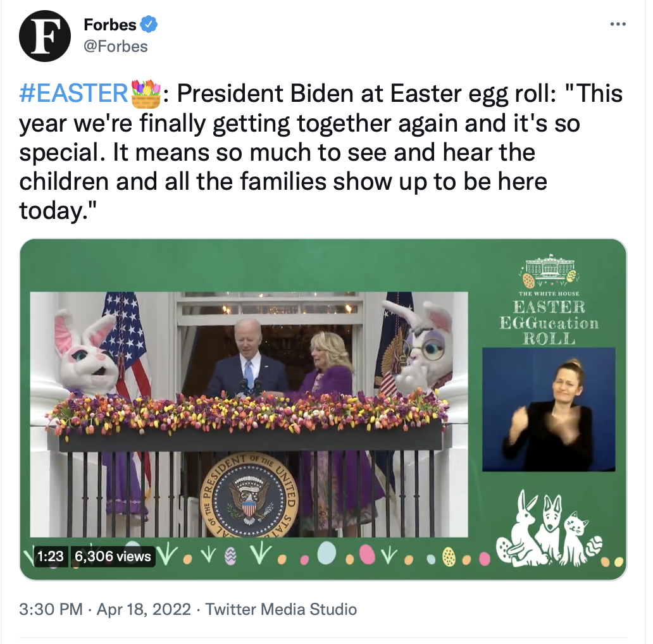Open the three-dot more options menu
Image resolution: width=653 pixels, height=644 pixels.
(618, 24)
